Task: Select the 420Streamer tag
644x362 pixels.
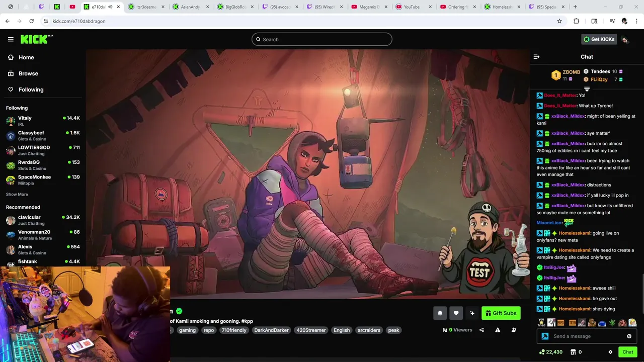Action: 311,330
